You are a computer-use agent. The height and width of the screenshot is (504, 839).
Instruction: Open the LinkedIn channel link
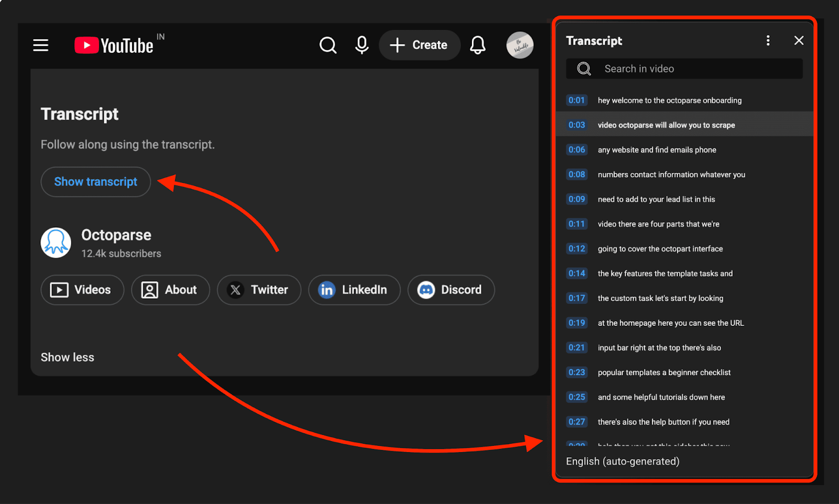click(x=354, y=290)
